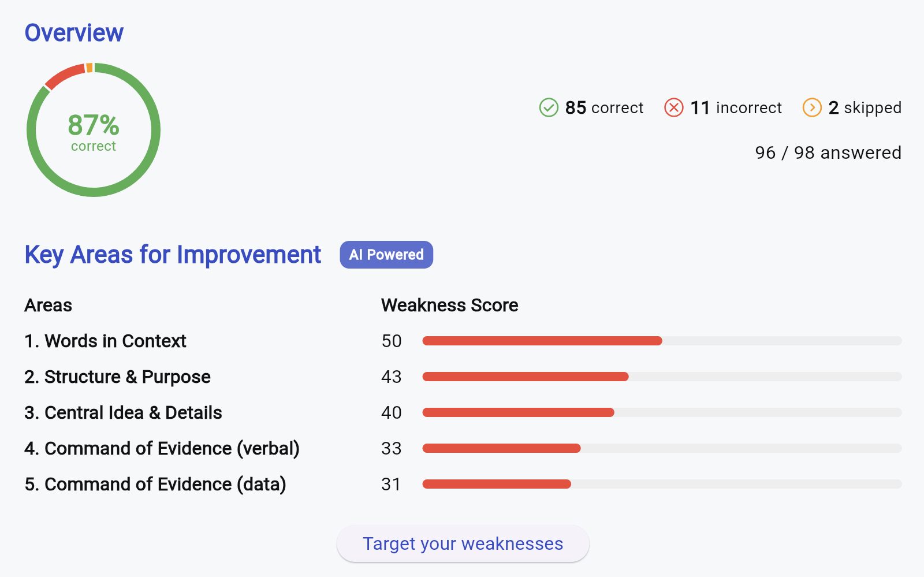Image resolution: width=924 pixels, height=577 pixels.
Task: Click the 96 / 98 answered text
Action: coord(828,152)
